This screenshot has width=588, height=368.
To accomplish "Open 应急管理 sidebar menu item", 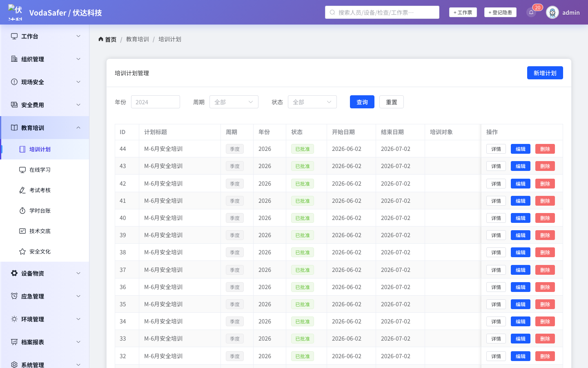I will (x=45, y=296).
